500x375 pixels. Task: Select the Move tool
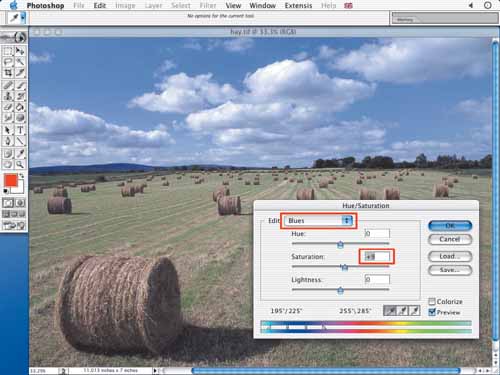point(20,51)
